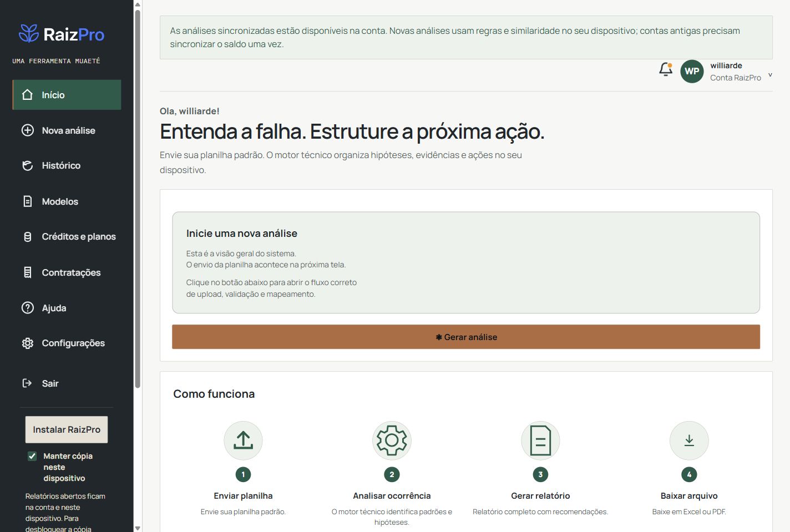Go to the Início menu item
The height and width of the screenshot is (532, 790).
tap(67, 95)
